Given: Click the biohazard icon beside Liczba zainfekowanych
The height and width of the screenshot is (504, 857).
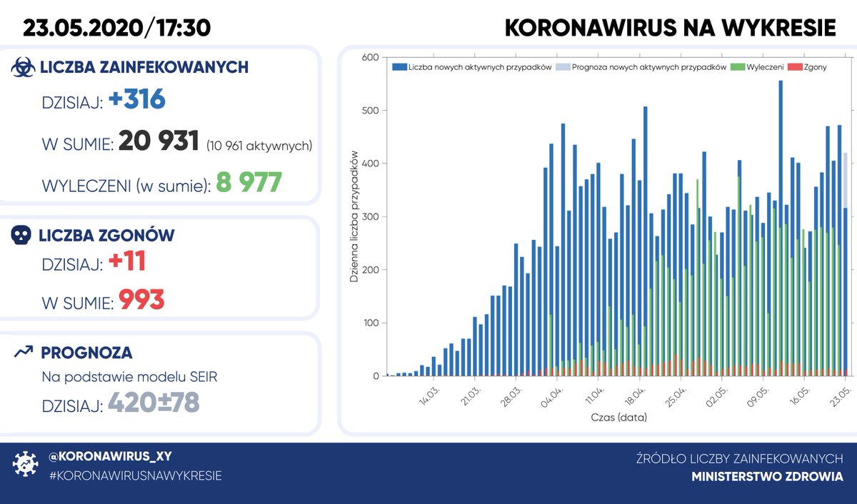Looking at the screenshot, I should 23,68.
